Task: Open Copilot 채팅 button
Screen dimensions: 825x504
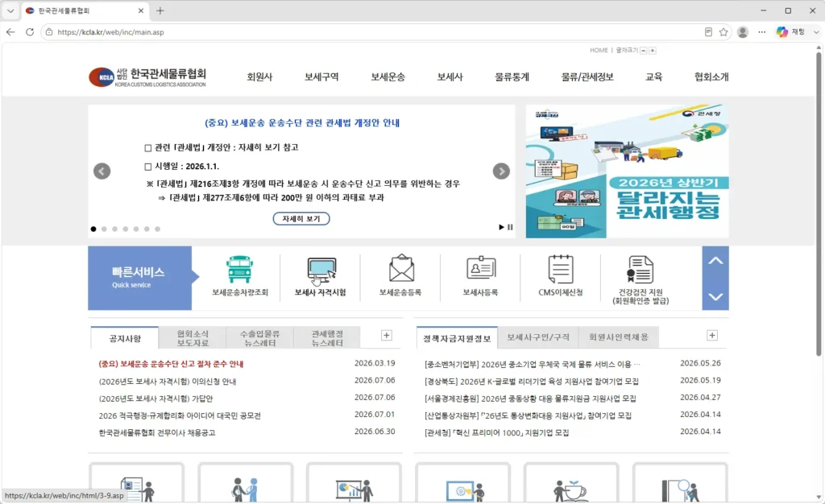Action: 790,32
